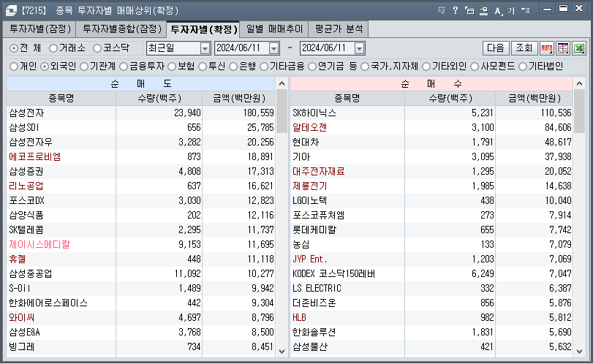The image size is (593, 364).
Task: Click 순매수 금액(백만원) column header
Action: click(534, 98)
